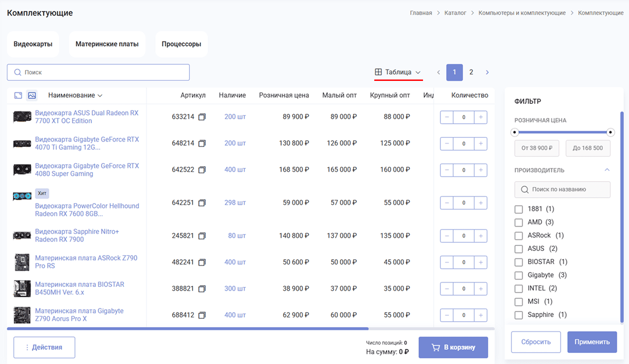Click the От 38 900 ₽ minimum price field

pyautogui.click(x=537, y=148)
